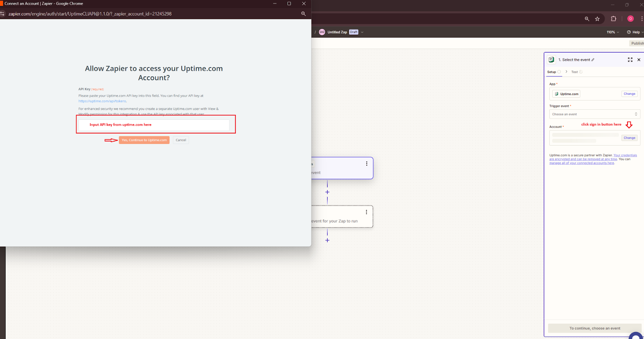Click the Allow Zapier to access heading

(x=154, y=73)
